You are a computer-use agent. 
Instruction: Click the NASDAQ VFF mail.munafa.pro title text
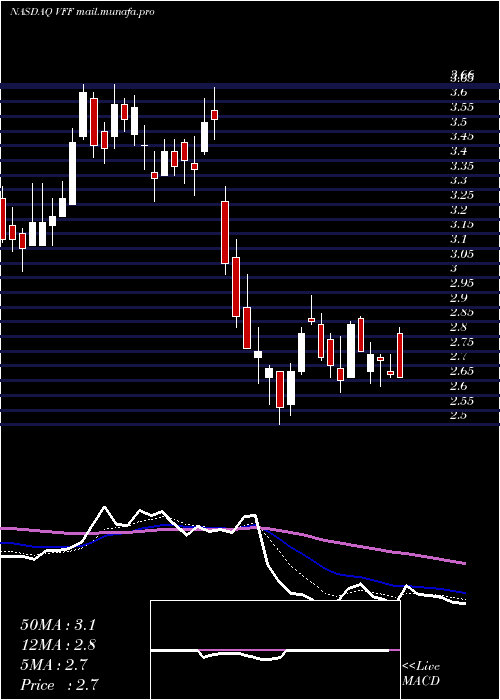(x=82, y=12)
